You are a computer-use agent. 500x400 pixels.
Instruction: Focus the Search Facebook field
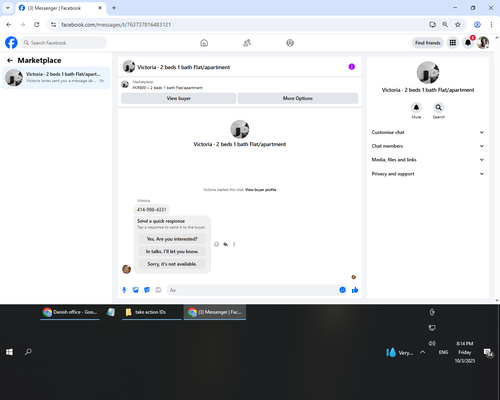click(x=64, y=43)
